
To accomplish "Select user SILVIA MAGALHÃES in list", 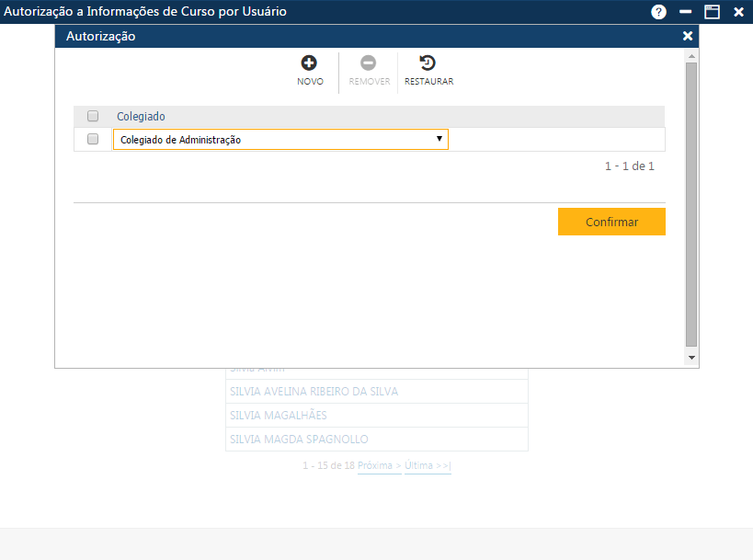I will [x=278, y=416].
